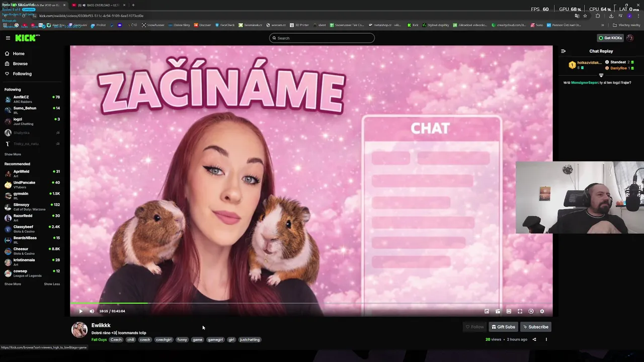Select the justchatting tag
The image size is (644, 362).
click(x=250, y=340)
